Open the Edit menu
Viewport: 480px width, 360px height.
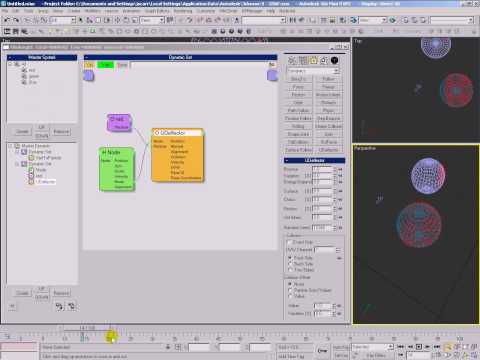tap(16, 11)
